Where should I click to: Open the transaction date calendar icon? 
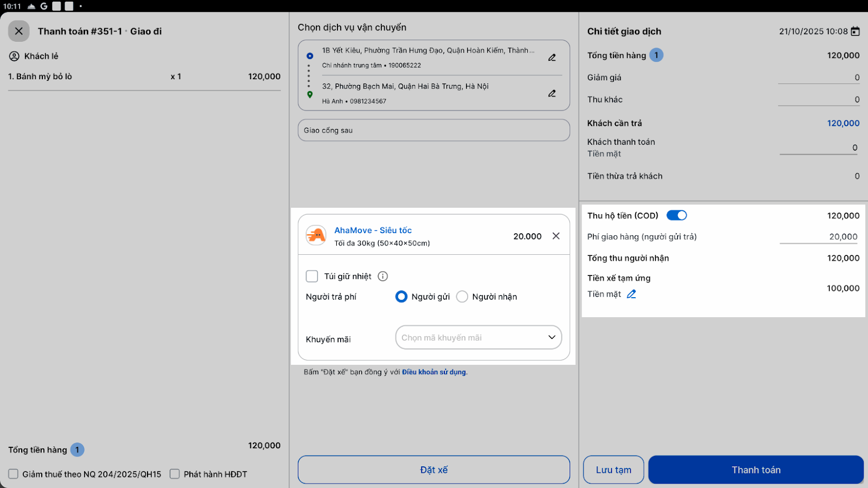click(856, 31)
